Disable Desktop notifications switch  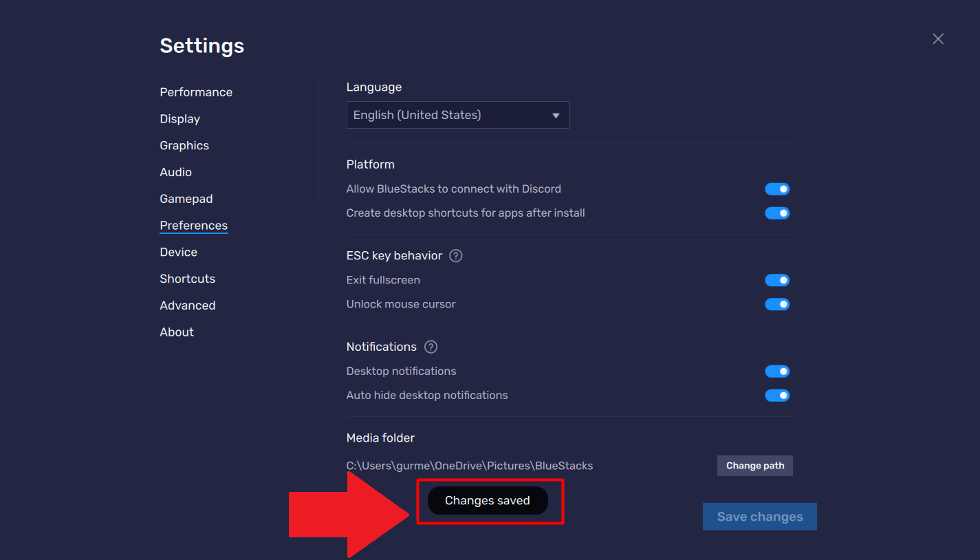777,371
